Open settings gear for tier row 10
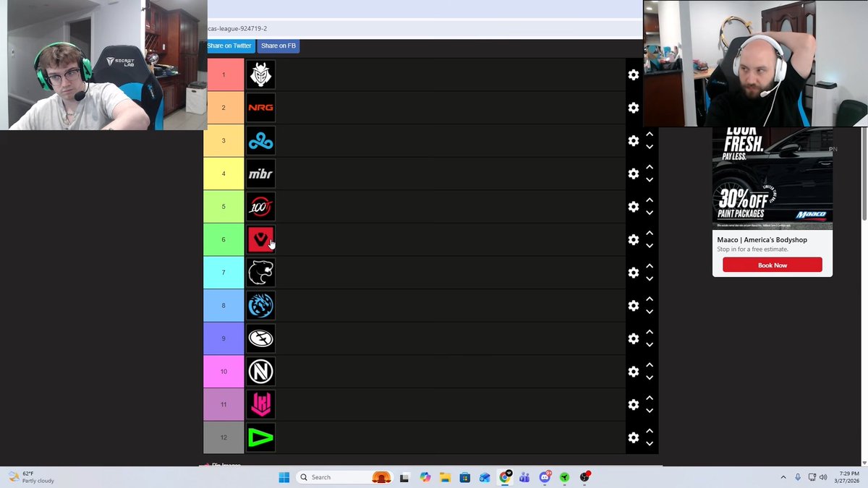Screen dimensions: 868x488 (x=634, y=372)
